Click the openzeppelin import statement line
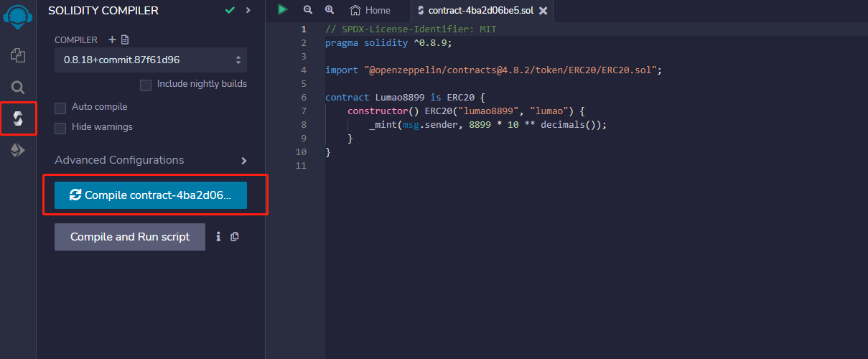This screenshot has width=868, height=359. click(x=493, y=70)
